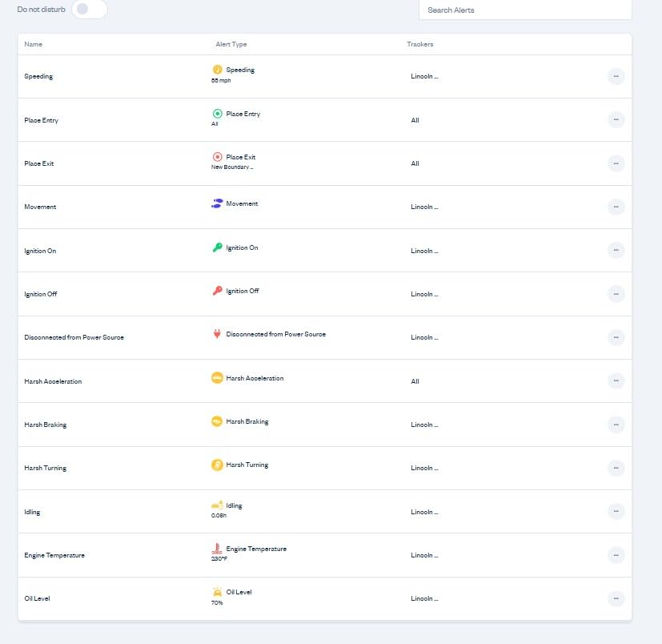The width and height of the screenshot is (662, 644).
Task: Click the Lincoln tracker in Movement row
Action: (424, 207)
